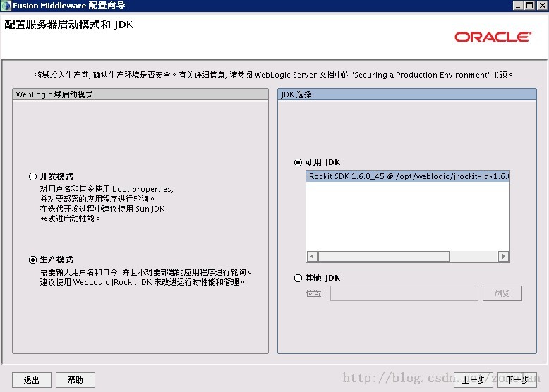Click the scrollbar right arrow in JDK list
Image resolution: width=549 pixels, height=392 pixels.
(x=503, y=257)
